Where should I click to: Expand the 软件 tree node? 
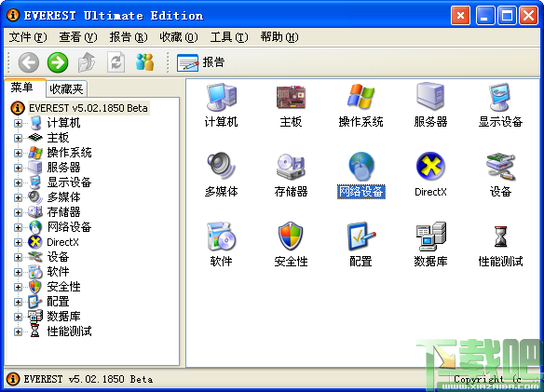click(x=18, y=272)
